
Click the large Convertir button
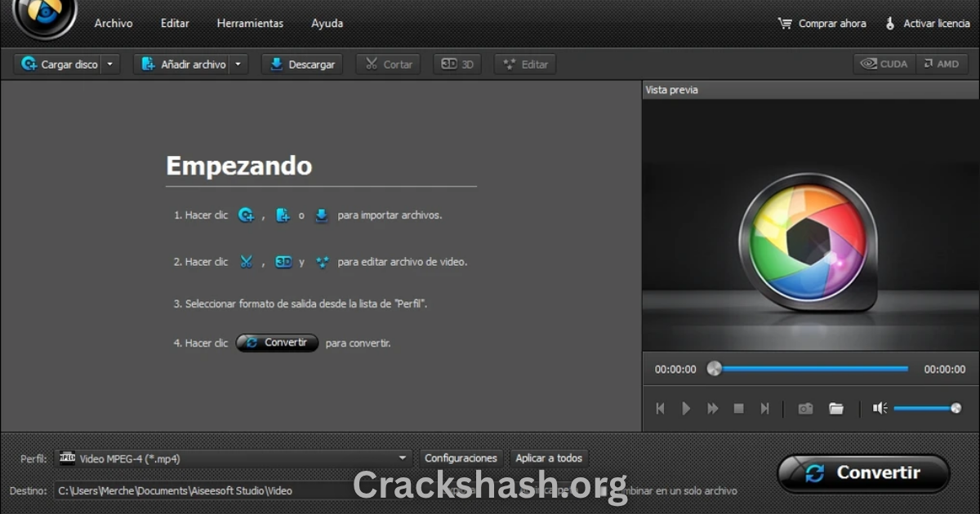[x=863, y=473]
